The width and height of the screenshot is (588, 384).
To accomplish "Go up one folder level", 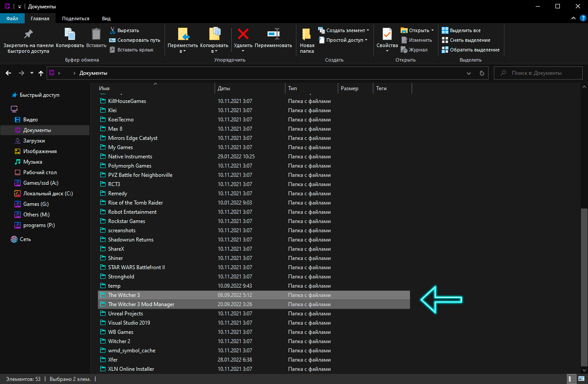I will pyautogui.click(x=41, y=73).
